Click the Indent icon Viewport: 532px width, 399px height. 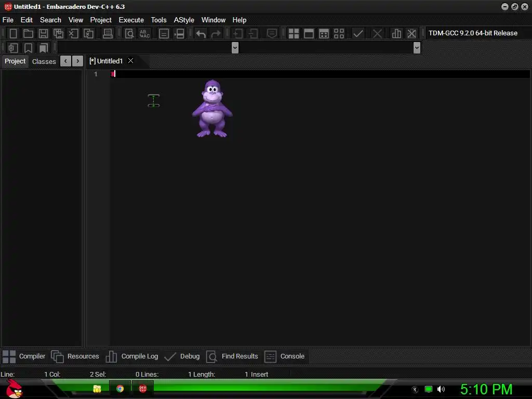pos(238,33)
